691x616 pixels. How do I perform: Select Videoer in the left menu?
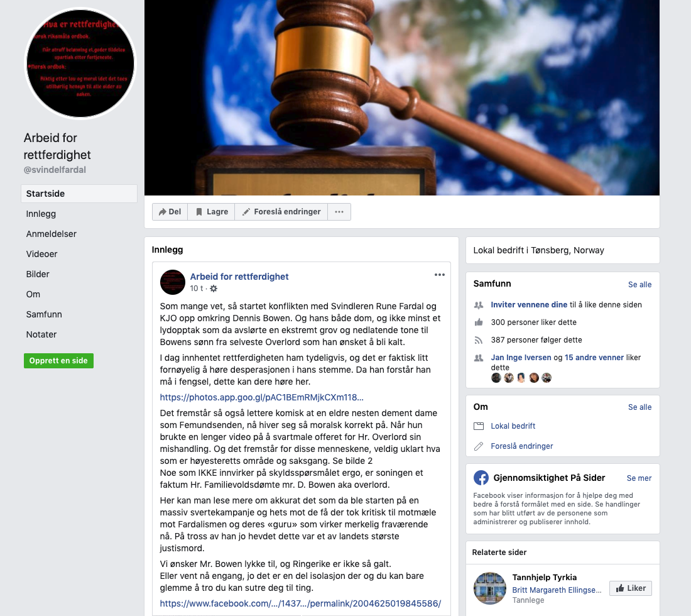(x=41, y=254)
